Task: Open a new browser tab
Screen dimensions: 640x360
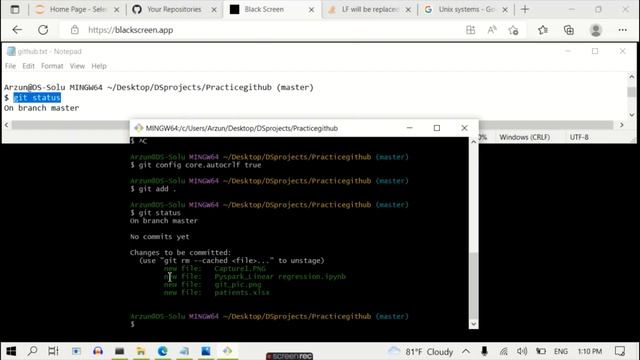Action: pyautogui.click(x=525, y=9)
